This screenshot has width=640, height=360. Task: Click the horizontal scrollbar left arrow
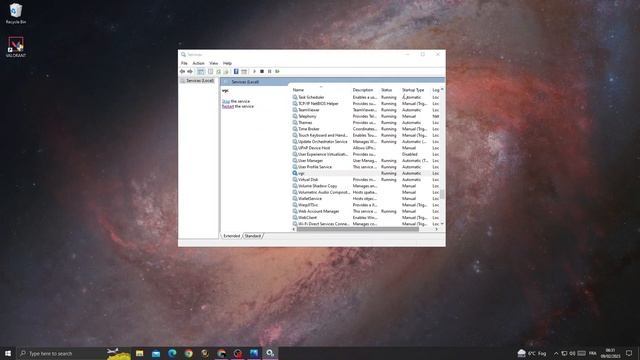(294, 229)
